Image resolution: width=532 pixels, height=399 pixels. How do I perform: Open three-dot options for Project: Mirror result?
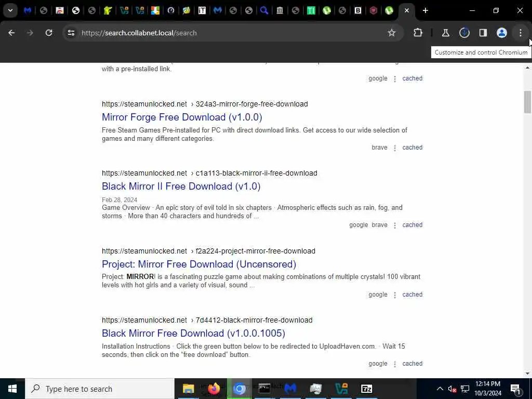tap(395, 295)
